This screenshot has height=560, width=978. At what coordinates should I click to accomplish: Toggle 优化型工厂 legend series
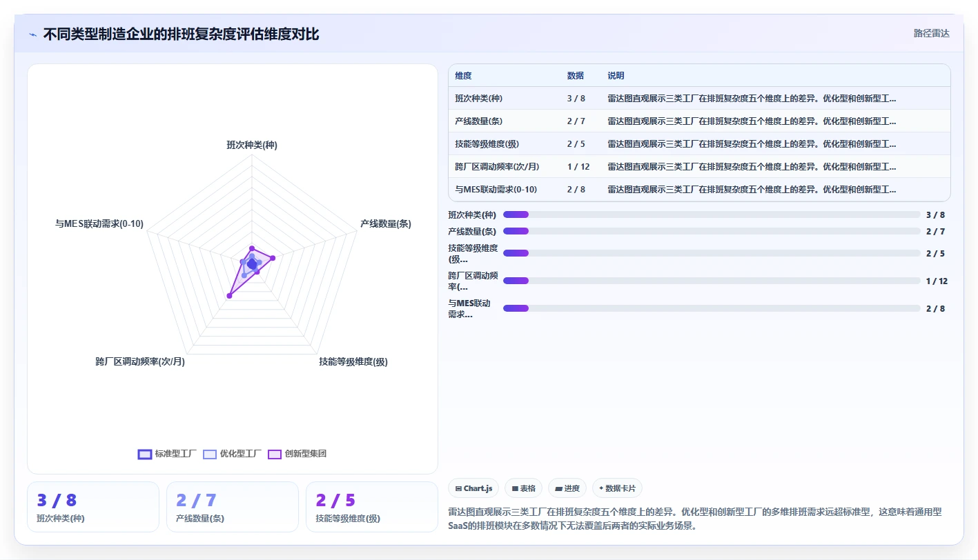tap(233, 454)
